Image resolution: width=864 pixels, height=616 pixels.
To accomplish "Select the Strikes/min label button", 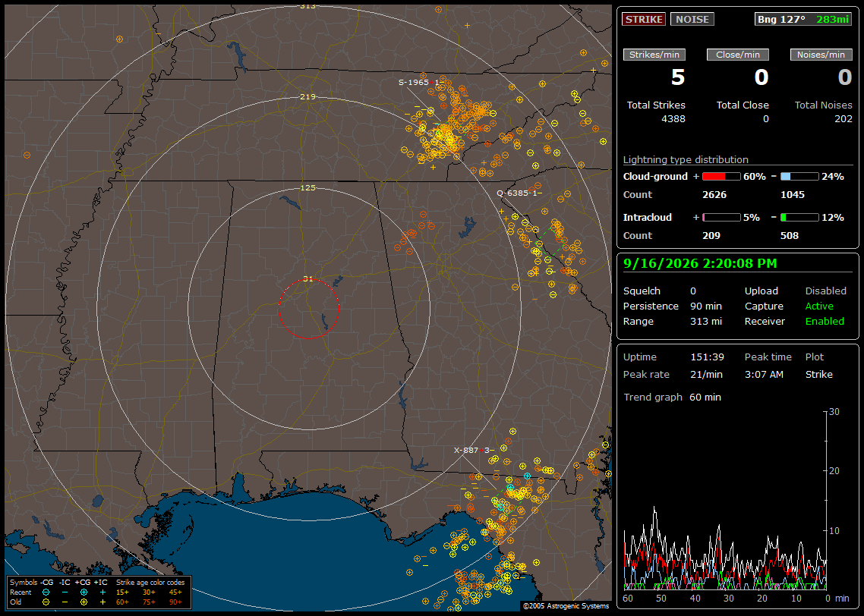I will (x=654, y=55).
